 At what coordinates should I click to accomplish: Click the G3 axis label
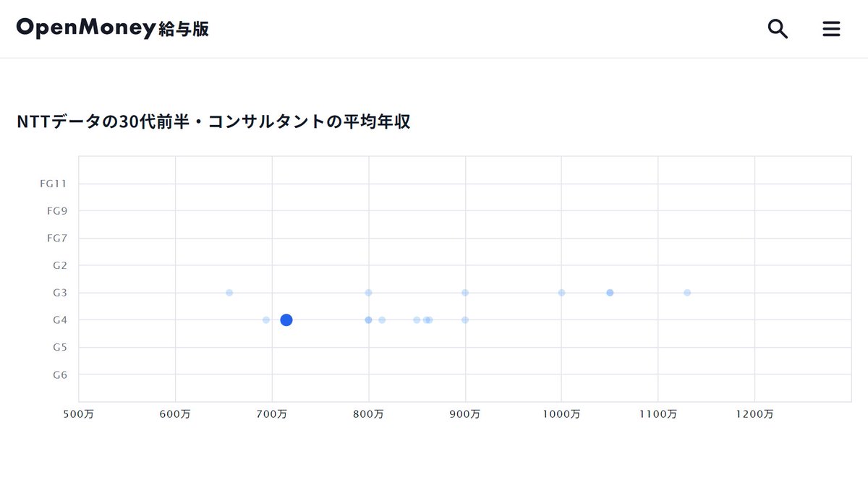[x=60, y=293]
